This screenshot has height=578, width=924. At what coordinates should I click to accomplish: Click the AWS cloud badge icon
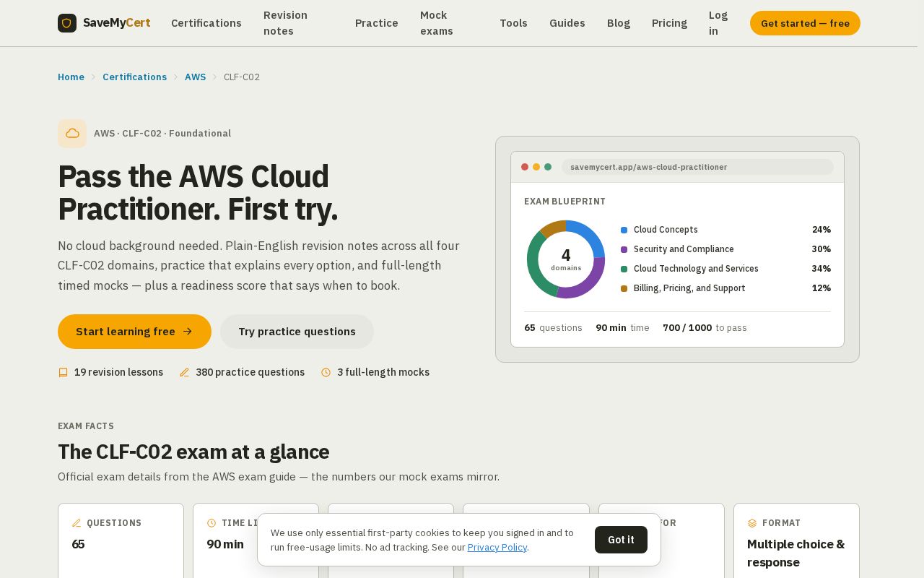tap(72, 134)
